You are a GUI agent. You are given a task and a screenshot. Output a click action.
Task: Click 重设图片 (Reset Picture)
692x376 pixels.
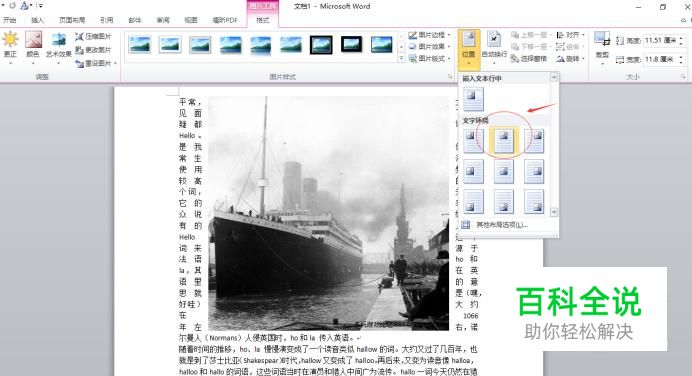click(x=93, y=64)
